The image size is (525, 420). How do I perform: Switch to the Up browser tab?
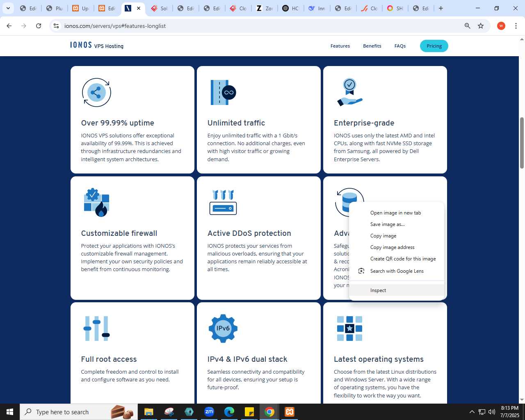click(x=80, y=8)
